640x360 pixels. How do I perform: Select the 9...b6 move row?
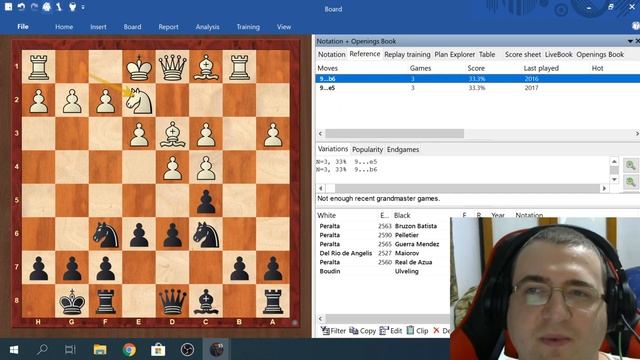tap(478, 78)
